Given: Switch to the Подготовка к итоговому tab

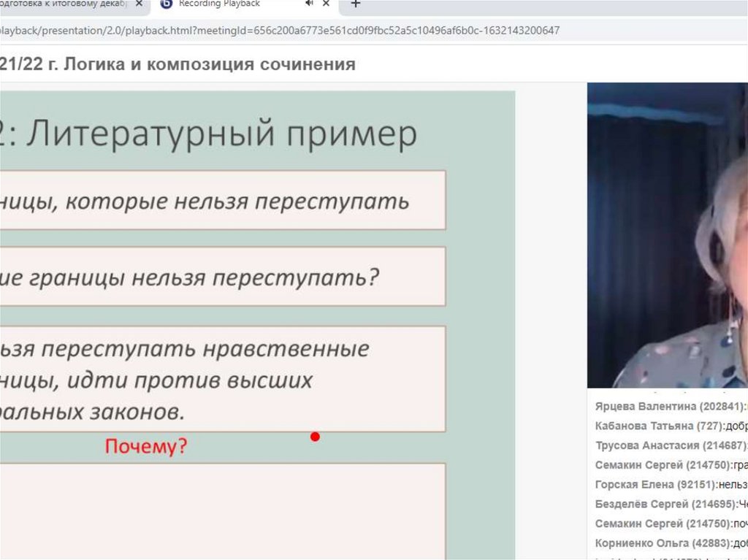Looking at the screenshot, I should (x=64, y=4).
